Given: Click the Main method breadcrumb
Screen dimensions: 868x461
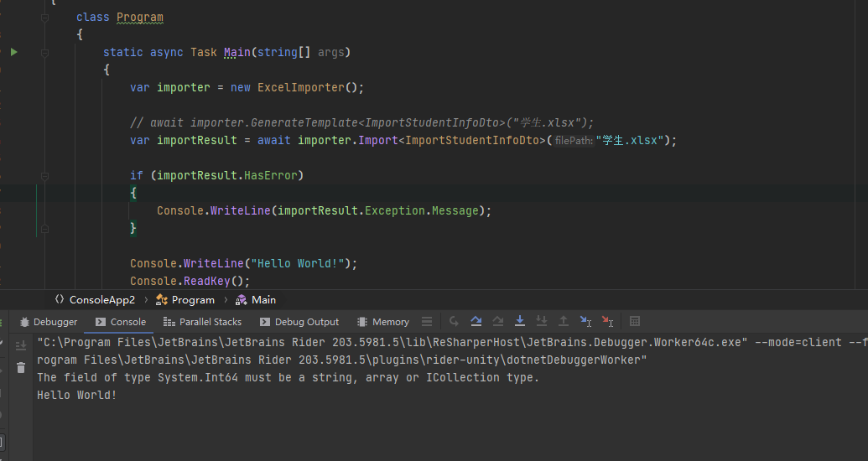Looking at the screenshot, I should 256,299.
